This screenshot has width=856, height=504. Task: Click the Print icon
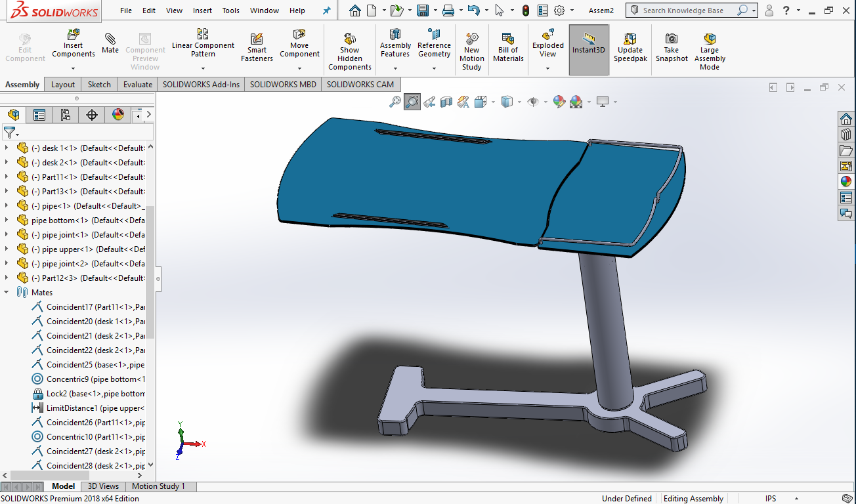(x=448, y=10)
